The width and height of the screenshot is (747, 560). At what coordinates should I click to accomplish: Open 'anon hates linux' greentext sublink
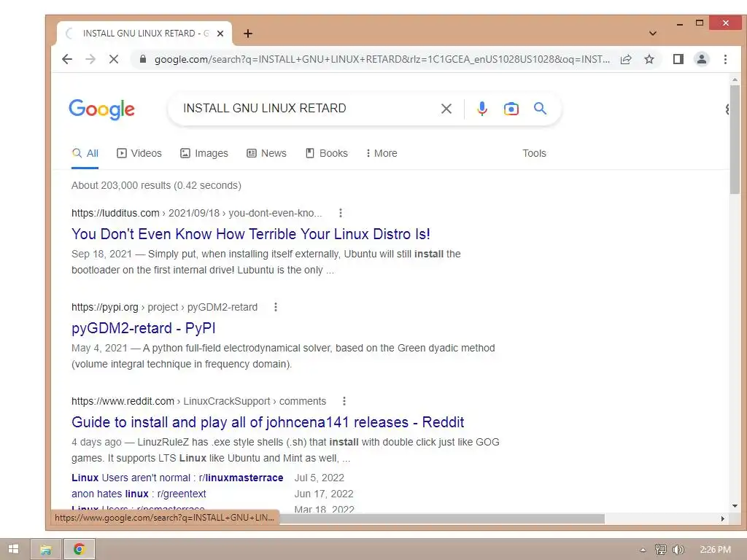(x=139, y=494)
